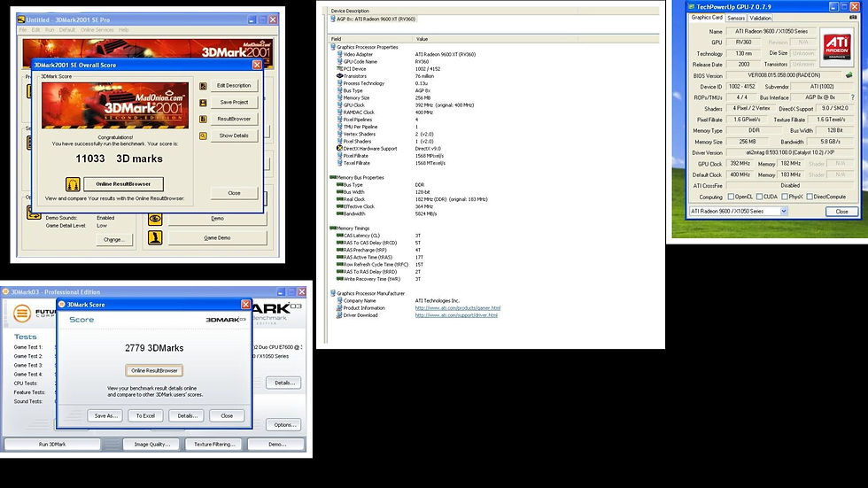This screenshot has height=488, width=868.
Task: Click the 3DMark Score dialog title icon
Action: [62, 305]
